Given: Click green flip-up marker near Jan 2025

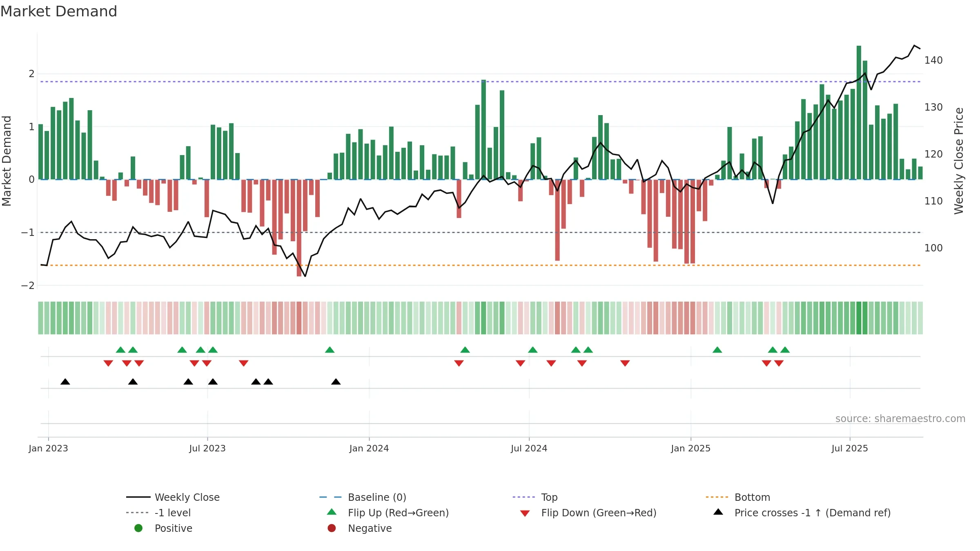Looking at the screenshot, I should tap(717, 350).
